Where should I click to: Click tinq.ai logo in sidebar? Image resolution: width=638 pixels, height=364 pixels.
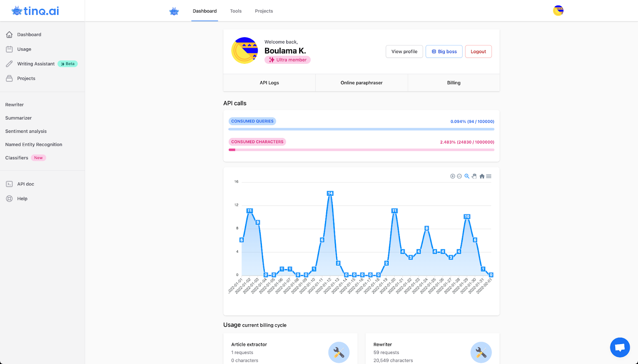pos(35,11)
